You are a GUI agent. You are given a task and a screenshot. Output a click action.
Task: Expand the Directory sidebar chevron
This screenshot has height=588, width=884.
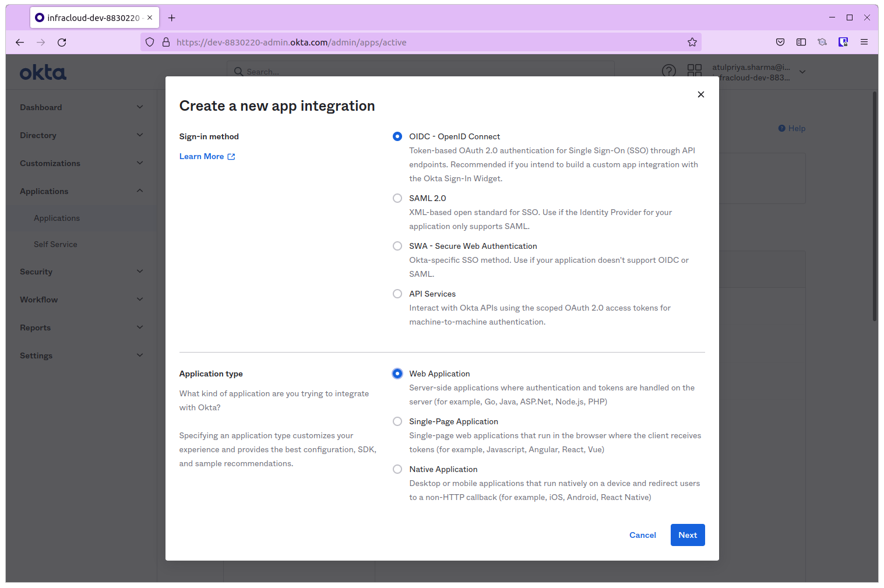[x=140, y=135]
